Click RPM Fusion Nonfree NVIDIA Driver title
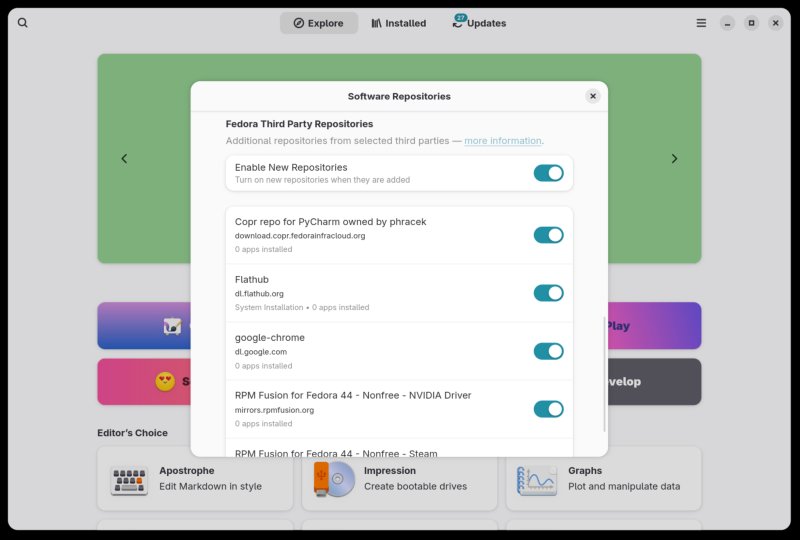Screen dimensions: 800x540 point(353,395)
